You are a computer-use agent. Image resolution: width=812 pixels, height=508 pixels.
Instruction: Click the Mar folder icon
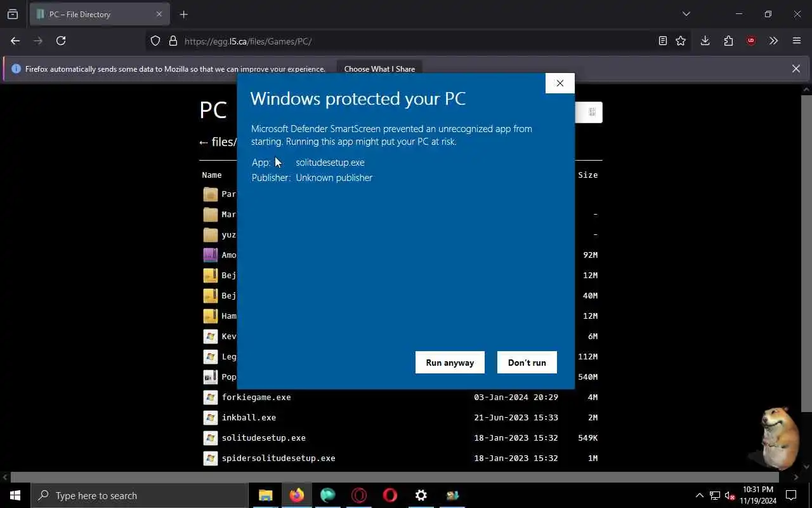point(211,214)
